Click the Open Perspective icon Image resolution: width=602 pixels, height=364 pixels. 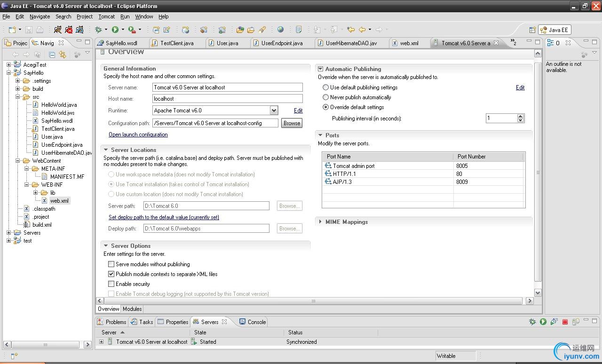(x=532, y=30)
